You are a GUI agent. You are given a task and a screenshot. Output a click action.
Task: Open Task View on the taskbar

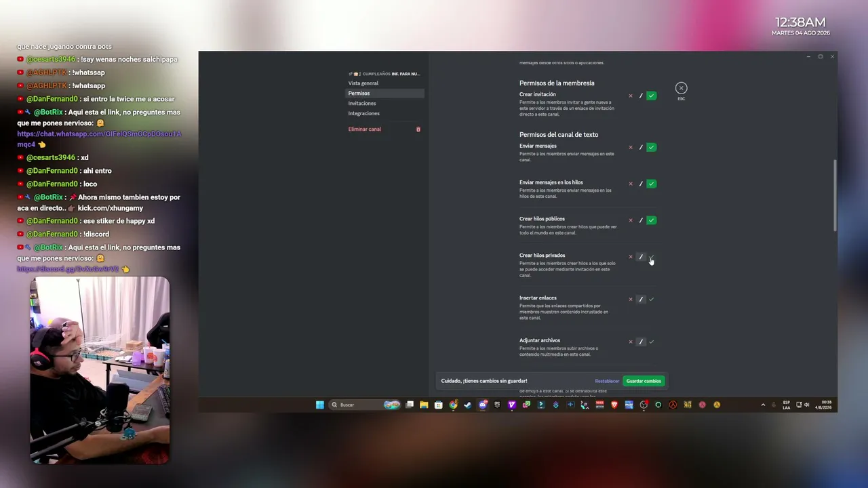410,405
